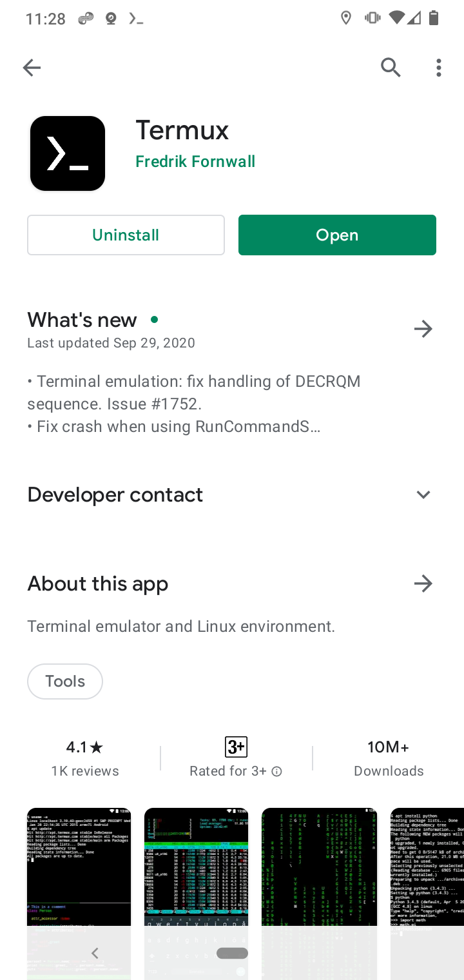Expand the Developer contact section
Viewport: 464px width, 980px height.
click(423, 494)
